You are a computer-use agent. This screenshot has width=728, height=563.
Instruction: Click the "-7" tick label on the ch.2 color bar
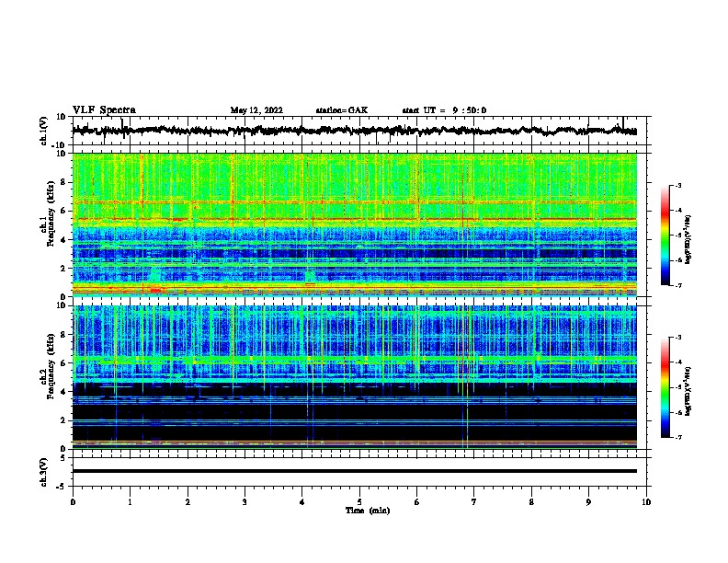[678, 438]
